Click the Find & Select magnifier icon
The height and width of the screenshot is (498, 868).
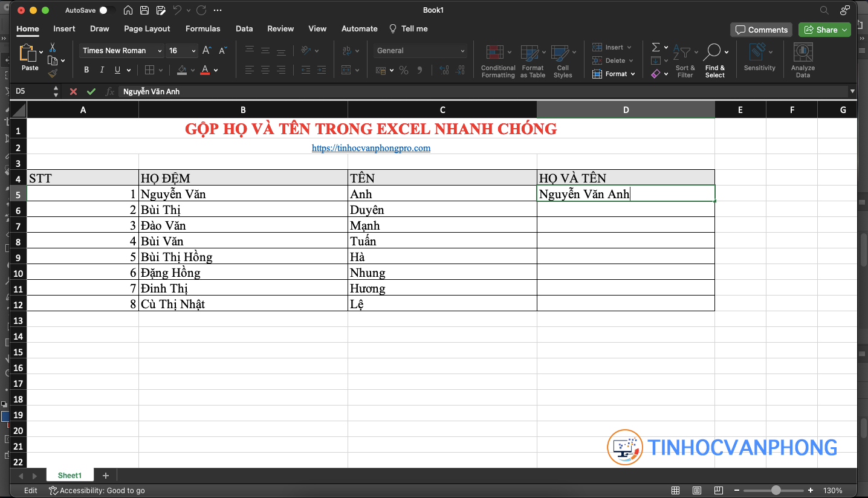click(713, 53)
